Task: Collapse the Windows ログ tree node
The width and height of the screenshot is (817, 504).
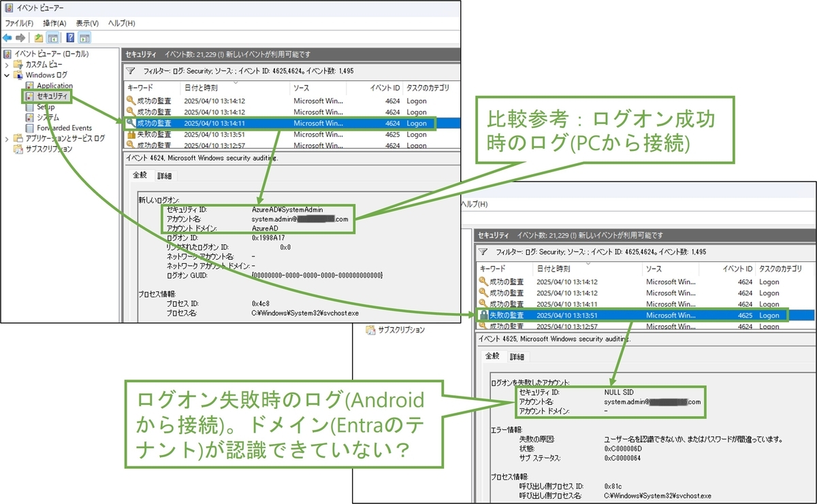Action: (x=7, y=75)
